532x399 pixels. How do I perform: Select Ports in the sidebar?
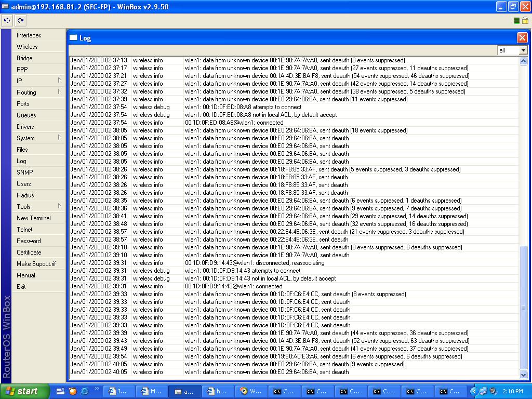point(38,104)
